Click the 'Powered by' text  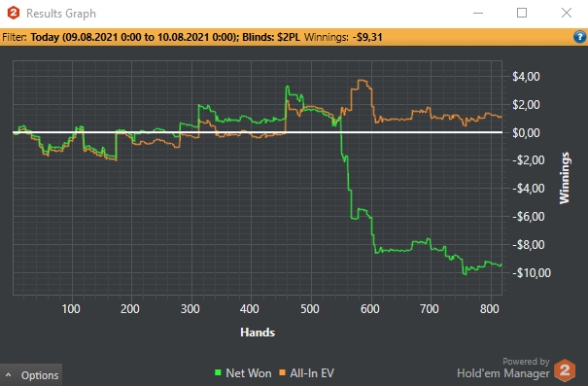coord(526,362)
